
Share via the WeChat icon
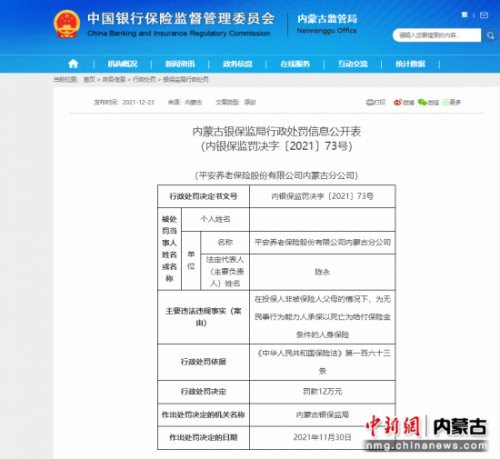tap(428, 102)
